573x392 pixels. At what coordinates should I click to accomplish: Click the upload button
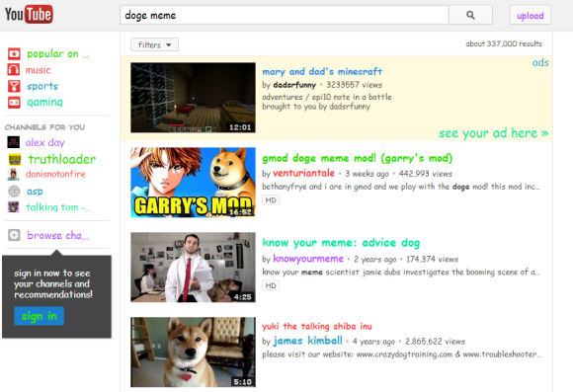click(x=531, y=16)
